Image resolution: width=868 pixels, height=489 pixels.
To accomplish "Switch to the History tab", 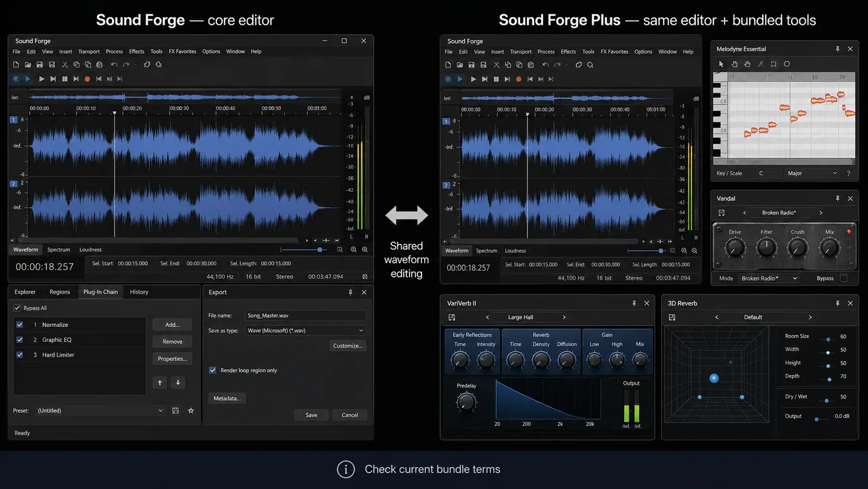I will coord(139,292).
